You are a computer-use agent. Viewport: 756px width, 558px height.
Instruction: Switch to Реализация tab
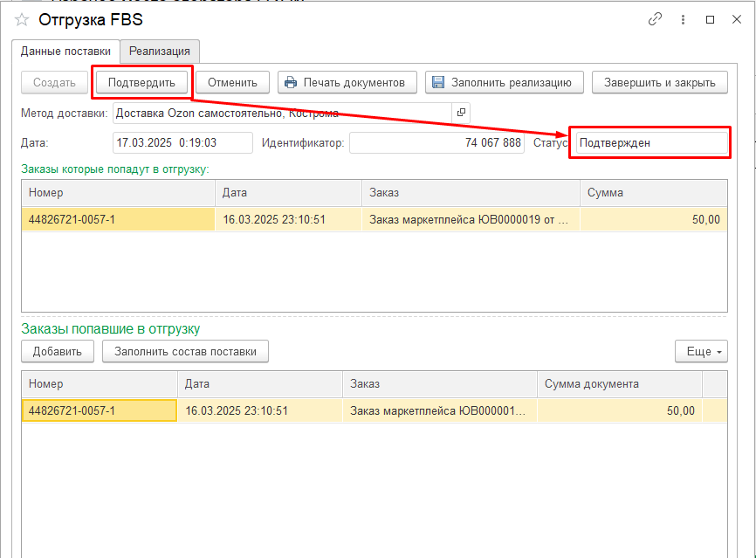pos(160,52)
